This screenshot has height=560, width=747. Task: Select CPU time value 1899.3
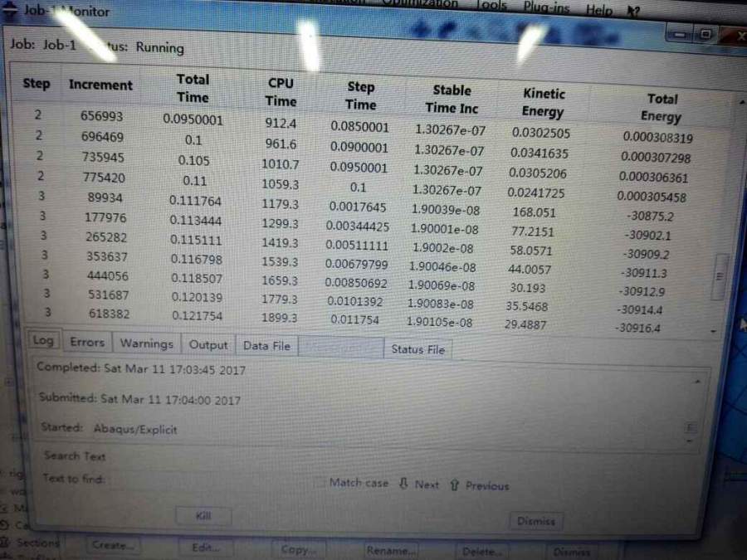(x=279, y=318)
